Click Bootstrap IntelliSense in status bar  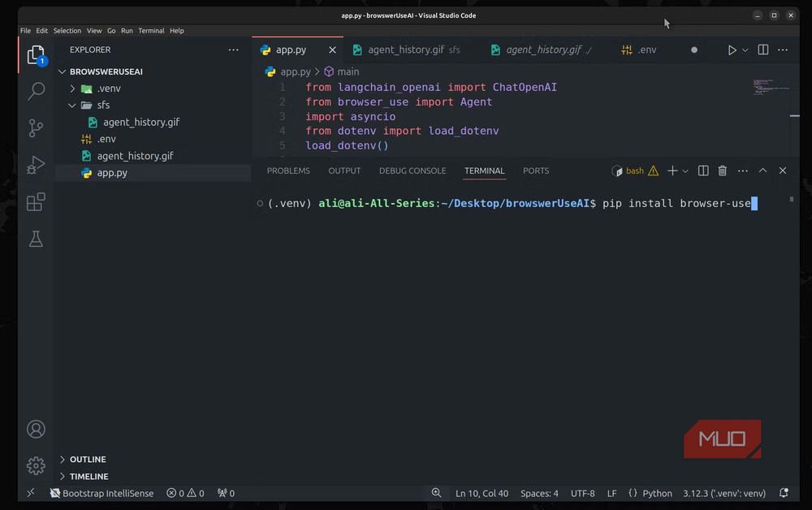(x=101, y=494)
